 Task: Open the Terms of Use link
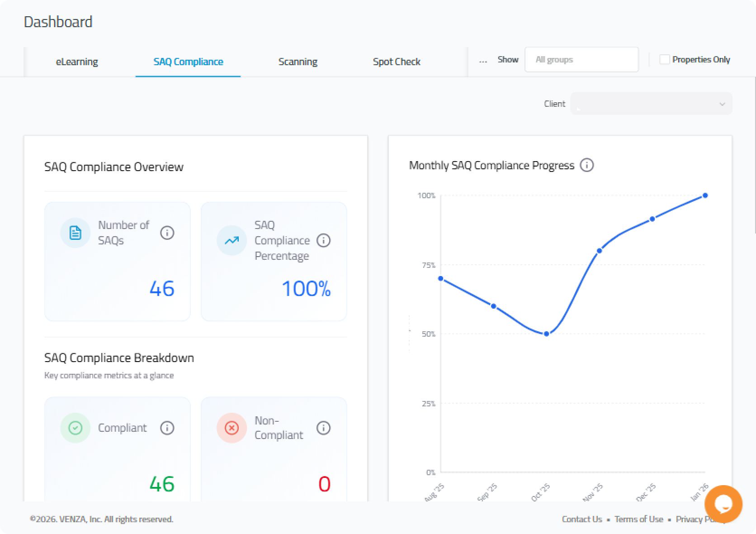(638, 520)
